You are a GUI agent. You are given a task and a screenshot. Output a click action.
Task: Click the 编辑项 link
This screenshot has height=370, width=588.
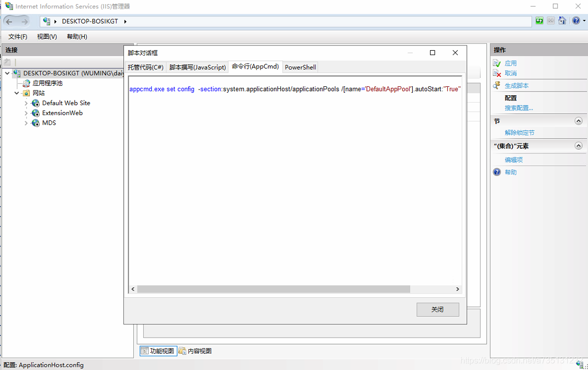click(x=514, y=160)
